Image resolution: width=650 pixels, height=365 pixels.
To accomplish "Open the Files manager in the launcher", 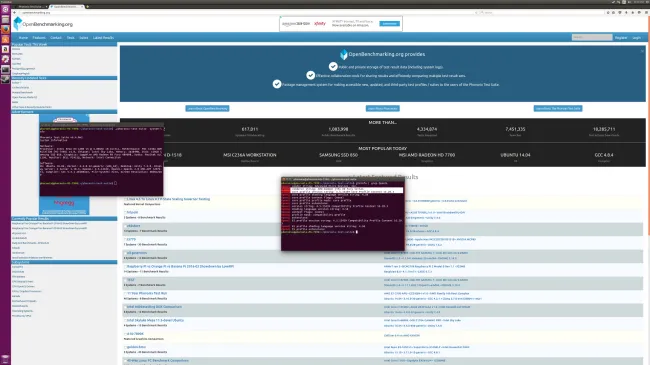I will tap(5, 19).
